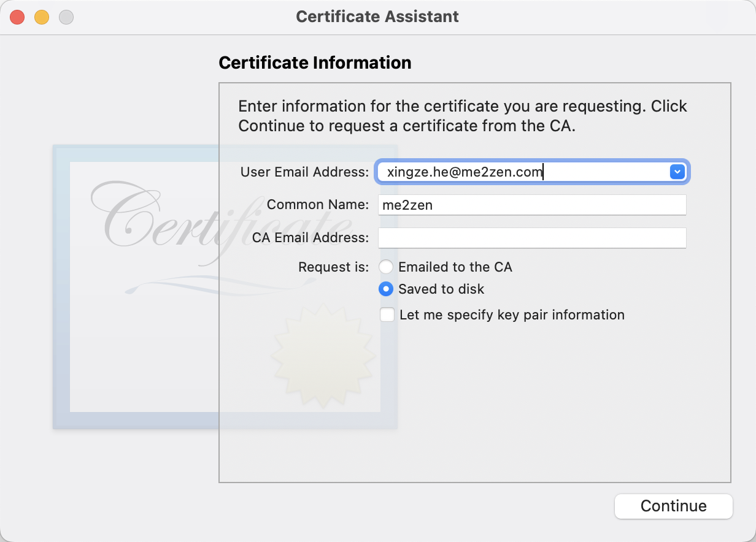The width and height of the screenshot is (756, 542).
Task: Click the Common Name label
Action: tap(318, 205)
